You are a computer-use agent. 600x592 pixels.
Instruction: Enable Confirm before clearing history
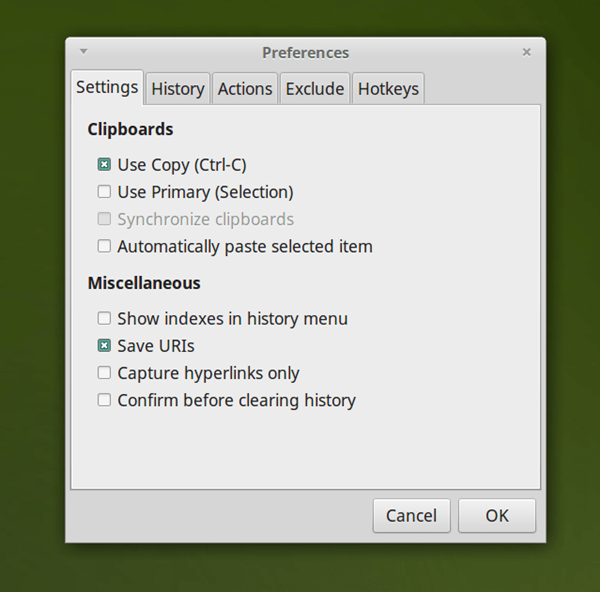[104, 400]
